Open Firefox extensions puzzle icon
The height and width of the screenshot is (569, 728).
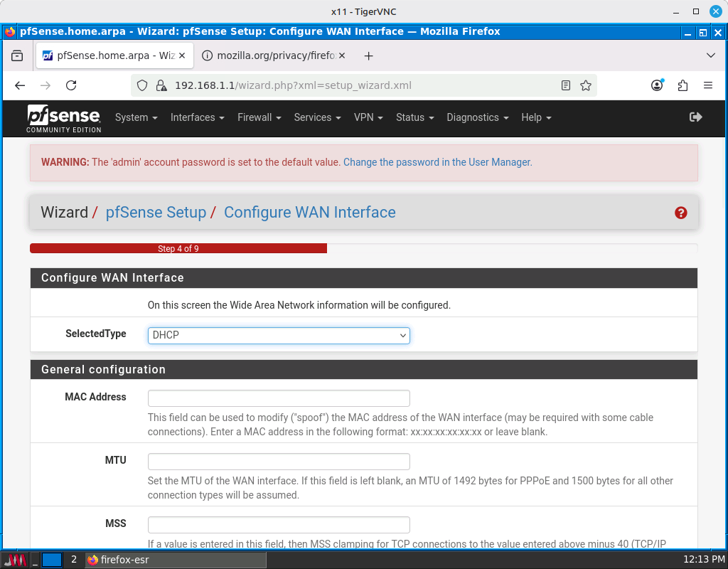click(682, 85)
